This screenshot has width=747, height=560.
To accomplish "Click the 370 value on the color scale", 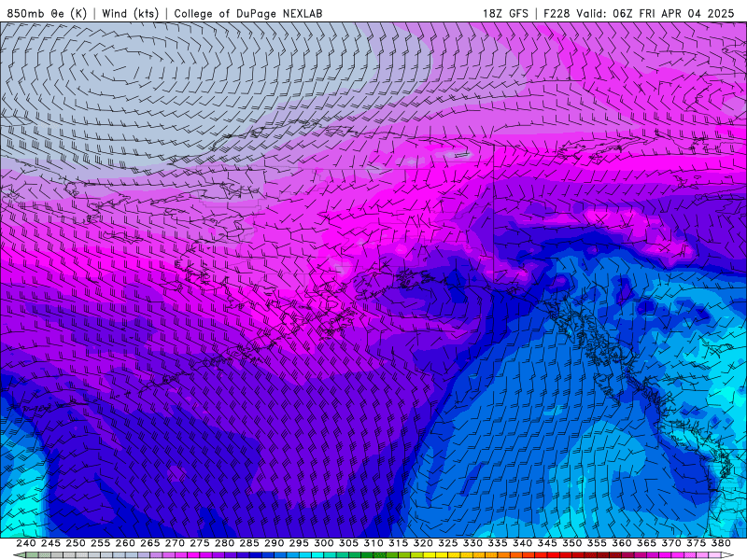I will click(671, 543).
